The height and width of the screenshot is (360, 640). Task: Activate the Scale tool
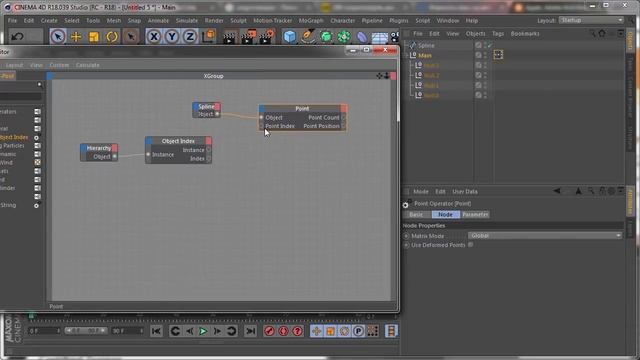(94, 37)
